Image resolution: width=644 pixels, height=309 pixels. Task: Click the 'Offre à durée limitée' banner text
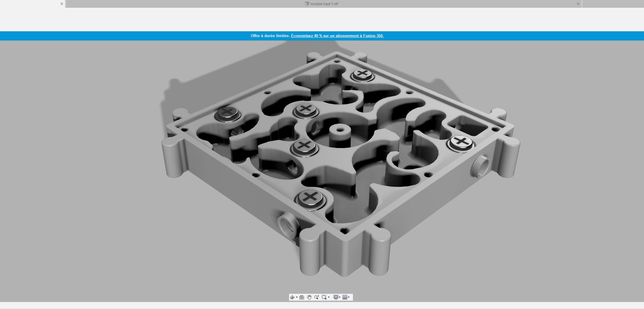pyautogui.click(x=270, y=36)
